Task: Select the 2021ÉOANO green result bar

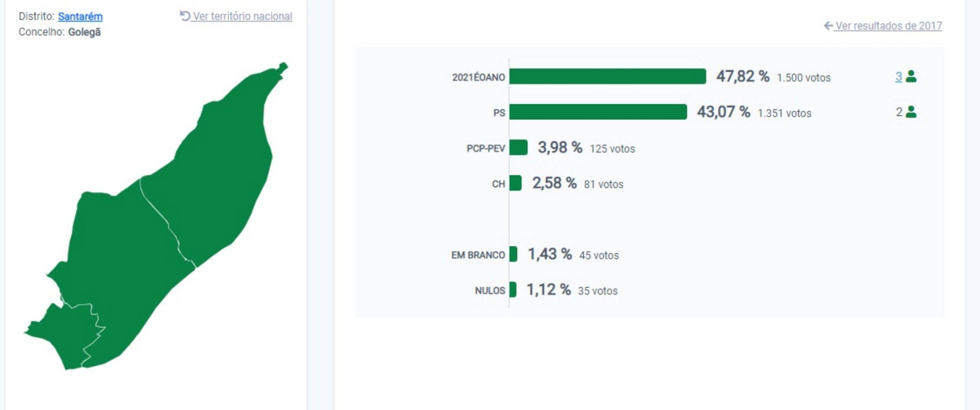Action: click(x=607, y=77)
